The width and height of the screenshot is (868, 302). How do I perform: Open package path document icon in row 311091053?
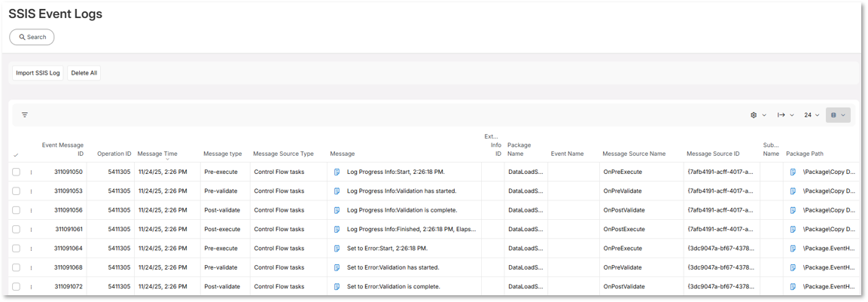793,191
